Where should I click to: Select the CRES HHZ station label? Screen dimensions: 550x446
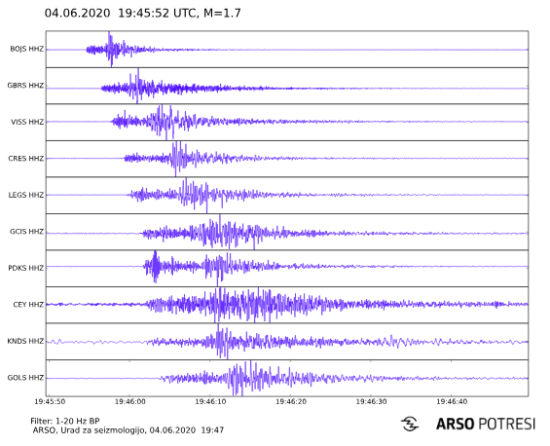point(26,158)
